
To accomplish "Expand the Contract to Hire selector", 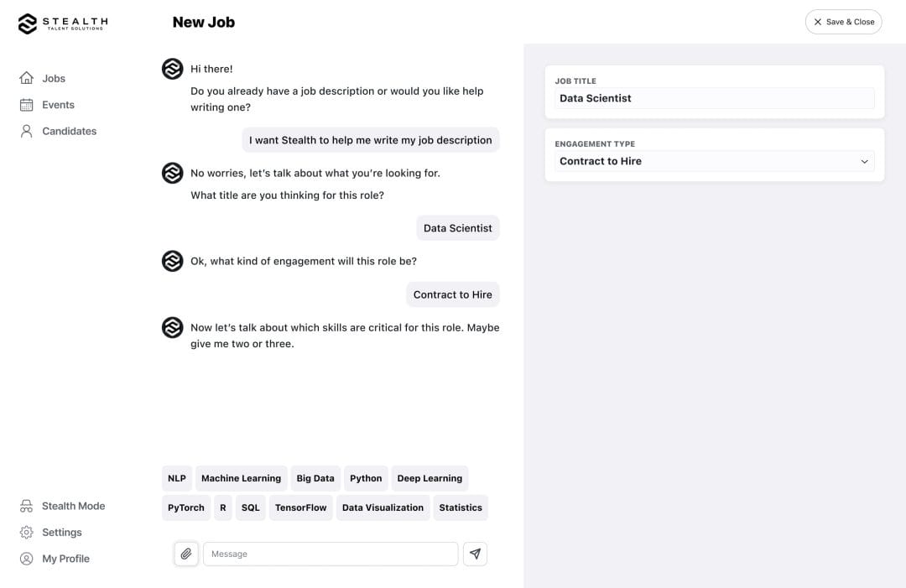I will 712,161.
